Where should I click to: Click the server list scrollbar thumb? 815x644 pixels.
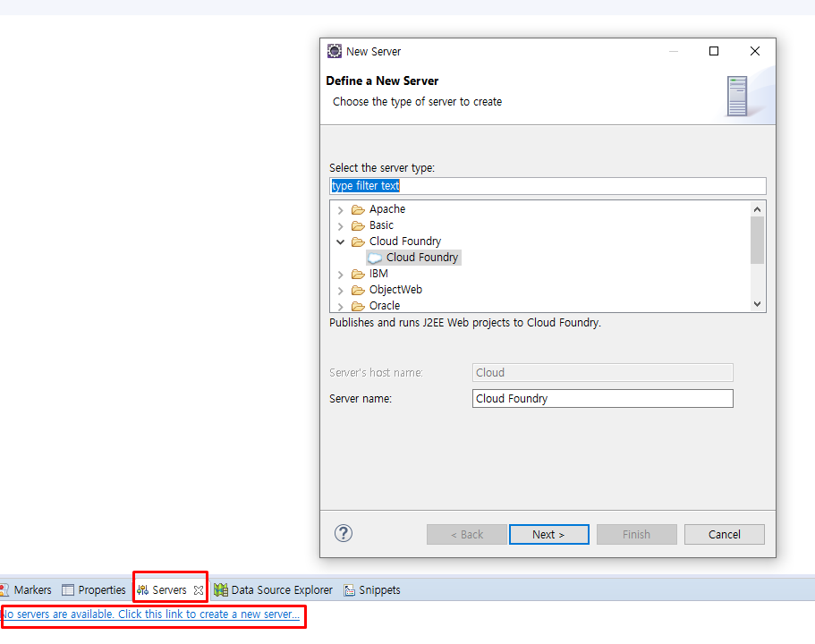(758, 240)
